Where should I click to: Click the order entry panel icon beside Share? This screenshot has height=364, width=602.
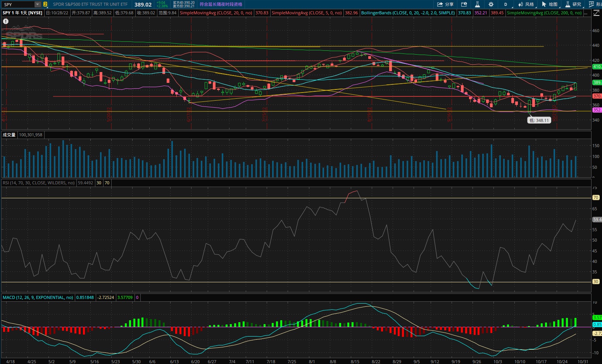[x=464, y=5]
